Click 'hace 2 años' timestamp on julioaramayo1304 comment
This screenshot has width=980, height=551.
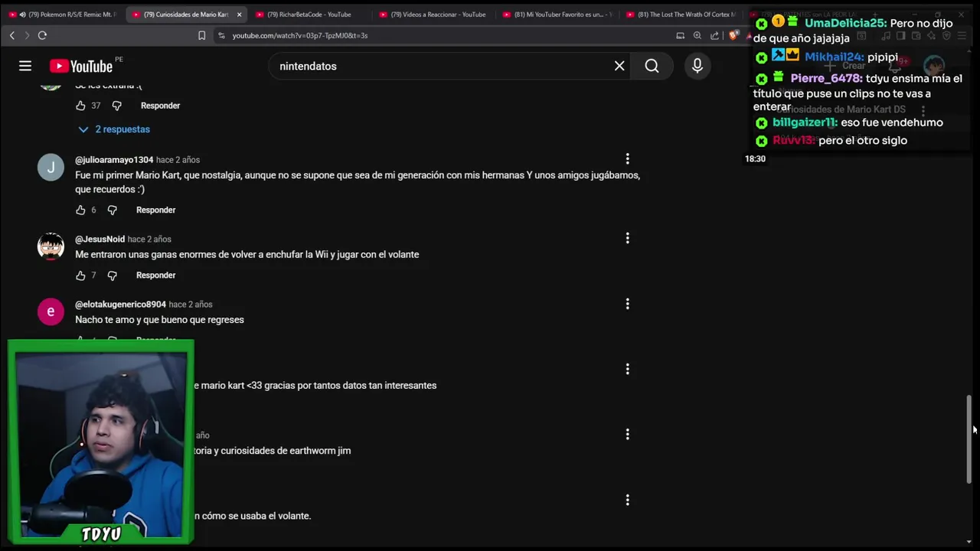click(178, 160)
